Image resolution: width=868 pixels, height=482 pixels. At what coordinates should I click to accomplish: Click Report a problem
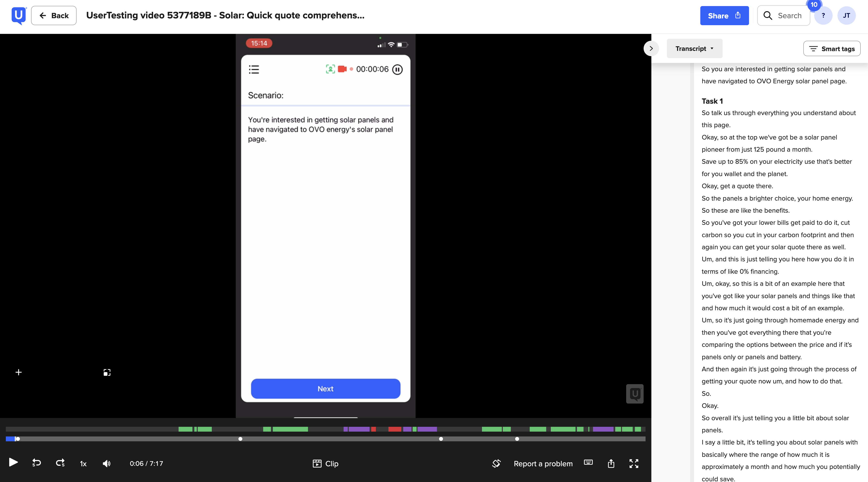[x=543, y=464]
